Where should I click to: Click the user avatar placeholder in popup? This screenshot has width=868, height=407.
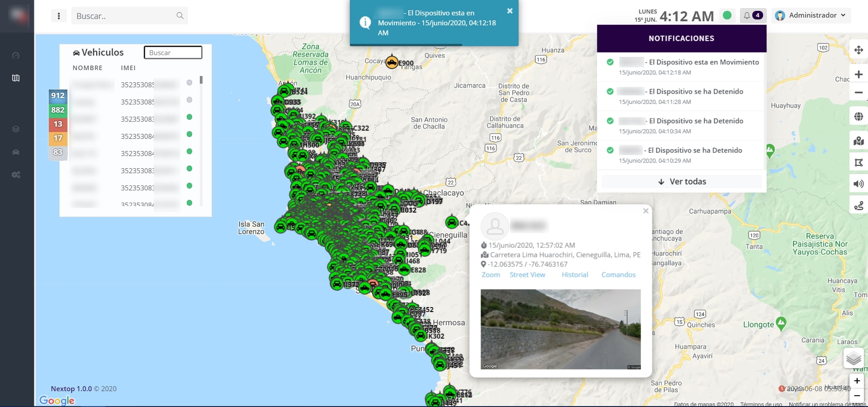click(x=495, y=226)
